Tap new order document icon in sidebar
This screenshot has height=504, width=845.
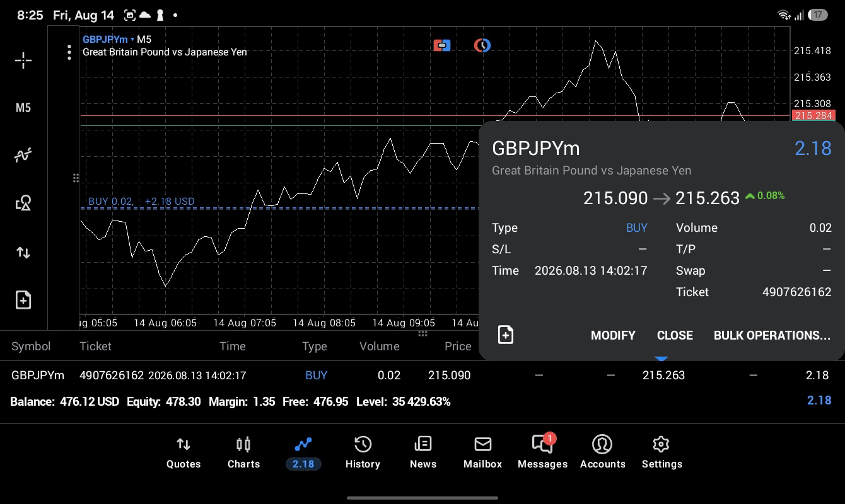pos(23,300)
